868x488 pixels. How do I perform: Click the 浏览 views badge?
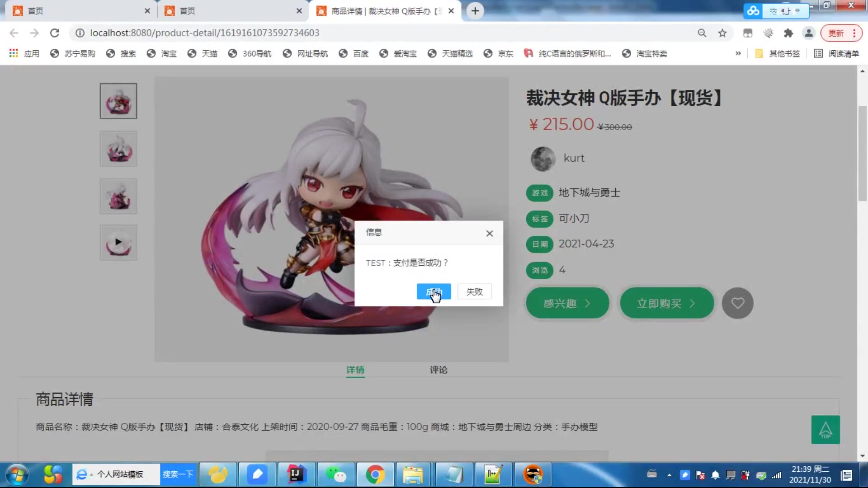tap(540, 270)
